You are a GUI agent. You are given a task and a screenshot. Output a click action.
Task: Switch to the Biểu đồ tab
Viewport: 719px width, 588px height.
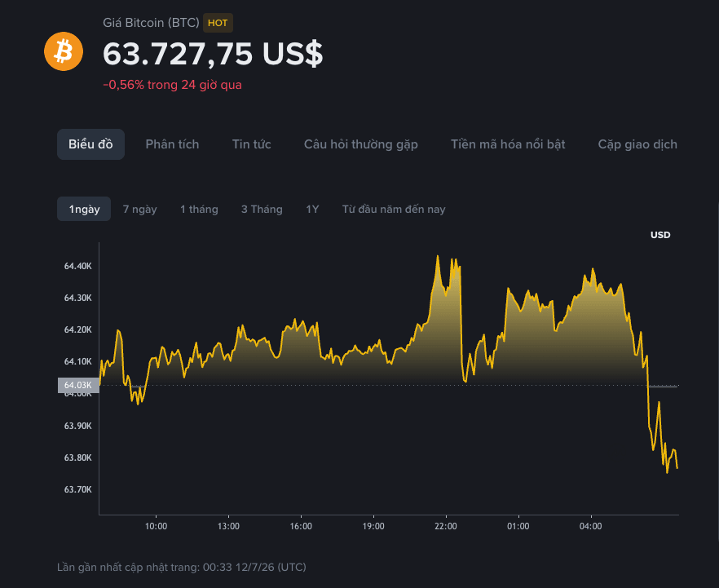click(90, 144)
